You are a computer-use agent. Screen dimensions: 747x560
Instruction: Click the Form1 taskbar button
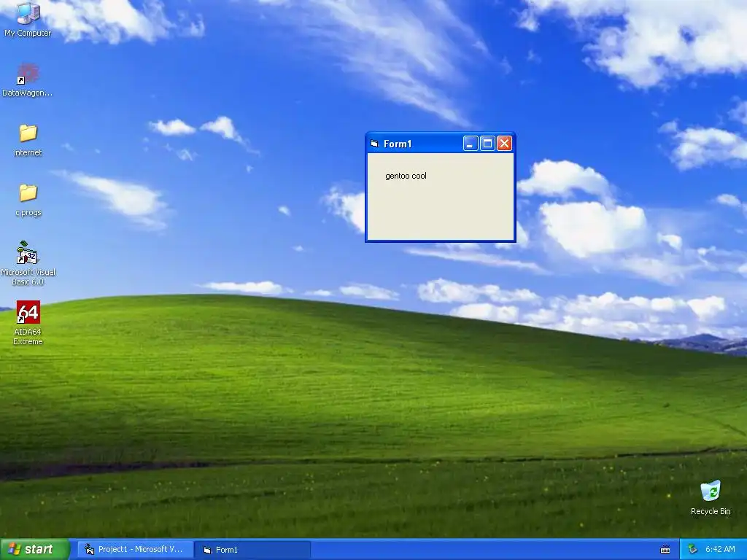point(252,550)
